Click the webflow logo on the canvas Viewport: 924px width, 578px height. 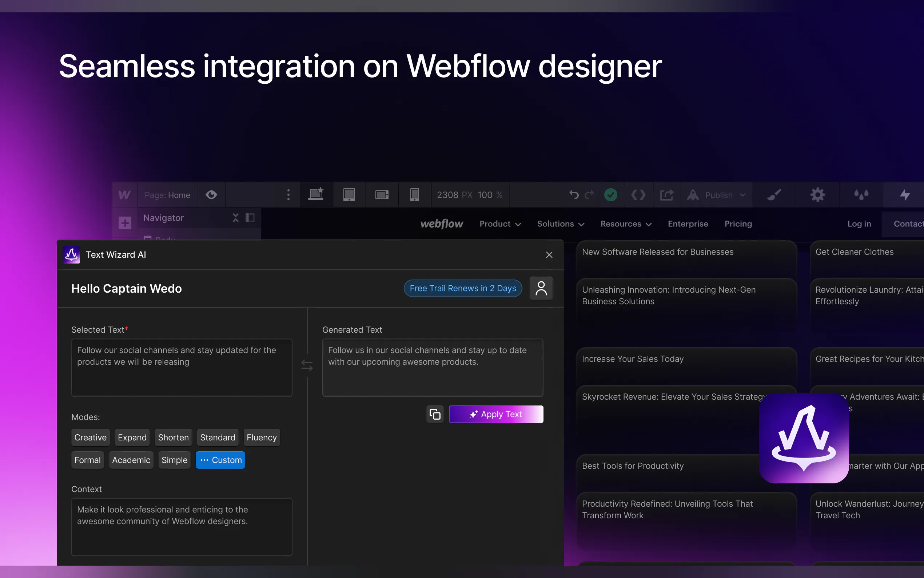pos(442,223)
